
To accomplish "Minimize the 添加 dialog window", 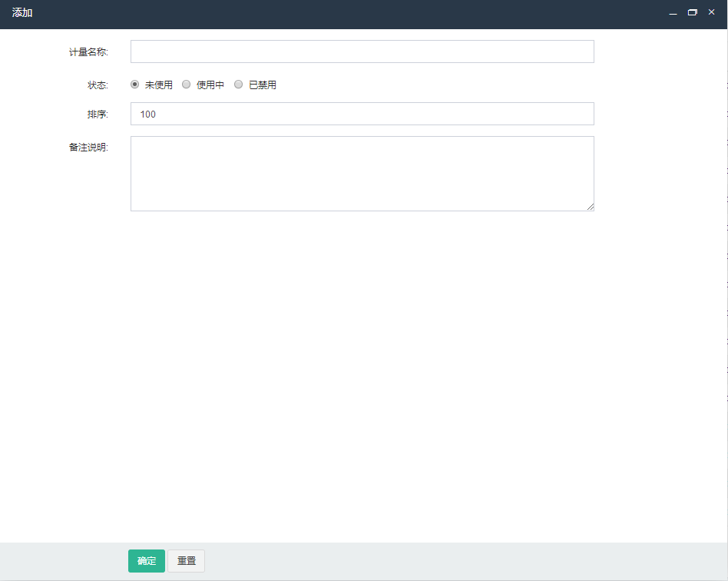I will click(x=673, y=13).
